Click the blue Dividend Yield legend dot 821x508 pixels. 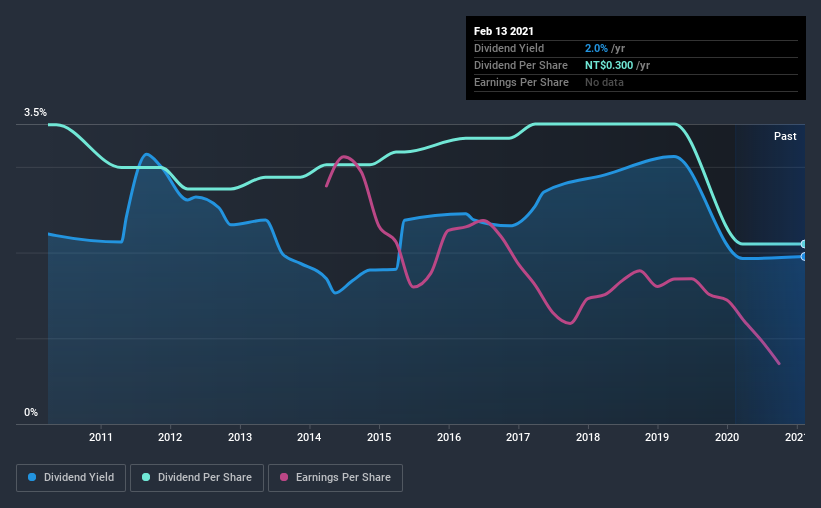(32, 477)
